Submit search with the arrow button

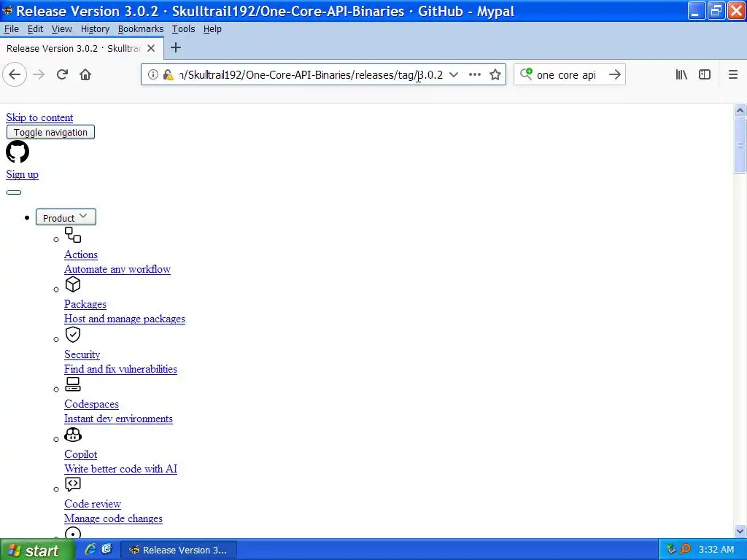click(614, 75)
